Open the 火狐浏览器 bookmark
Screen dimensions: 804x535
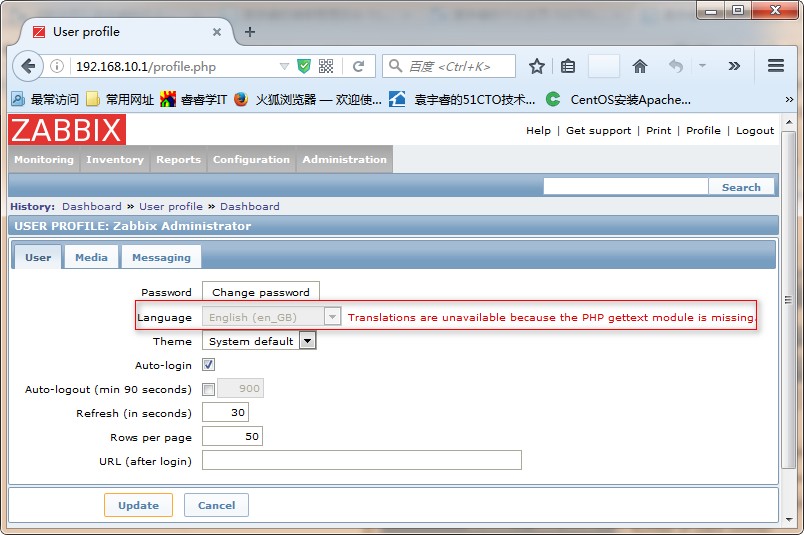pyautogui.click(x=308, y=99)
